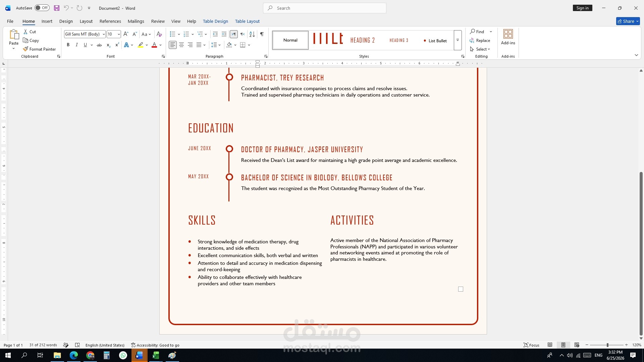Click the Cut scissors command
This screenshot has height=362, width=644.
click(30, 32)
